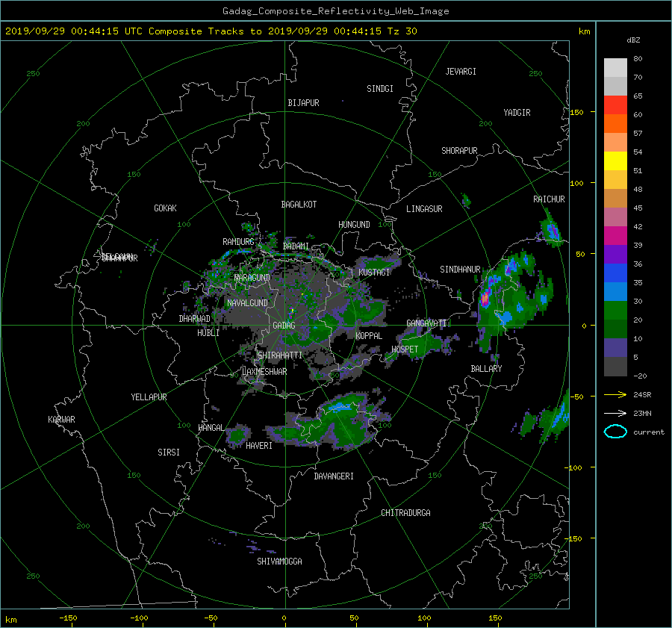The width and height of the screenshot is (672, 628).
Task: Click the GADAG radar center label
Action: (284, 326)
